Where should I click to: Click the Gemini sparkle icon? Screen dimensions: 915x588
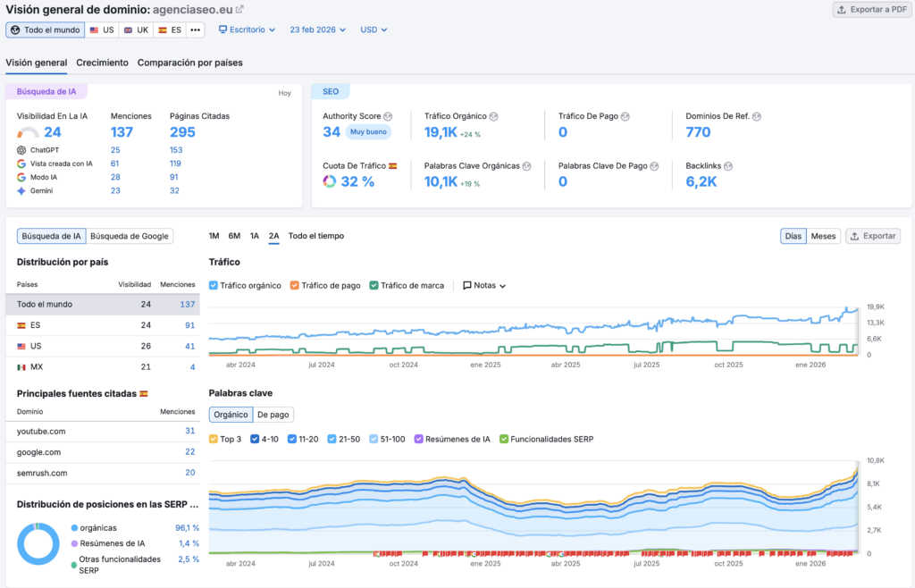point(21,190)
